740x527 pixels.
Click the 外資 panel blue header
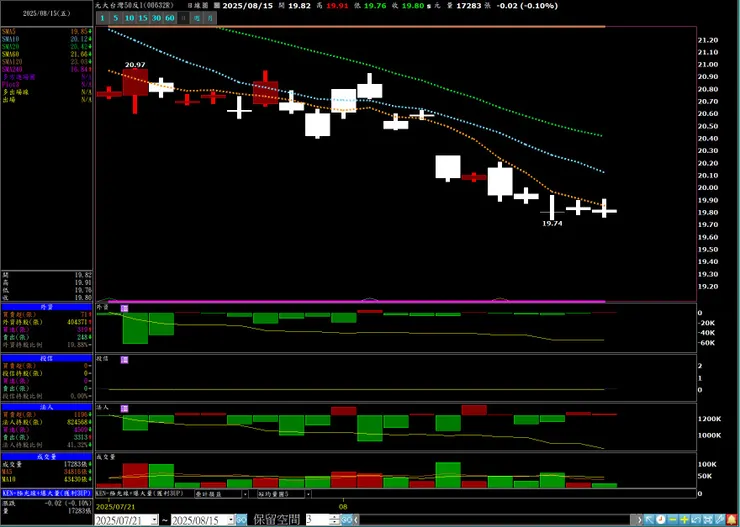(x=47, y=307)
